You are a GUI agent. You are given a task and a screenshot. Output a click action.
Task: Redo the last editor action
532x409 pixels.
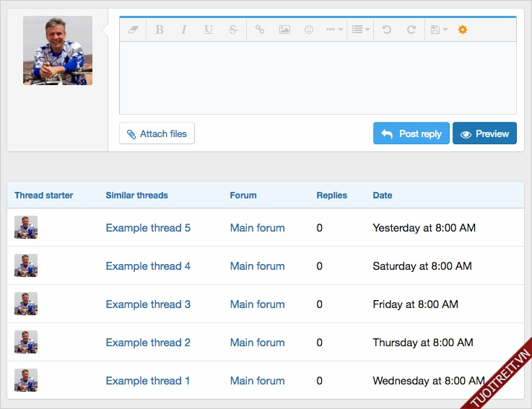click(x=411, y=30)
